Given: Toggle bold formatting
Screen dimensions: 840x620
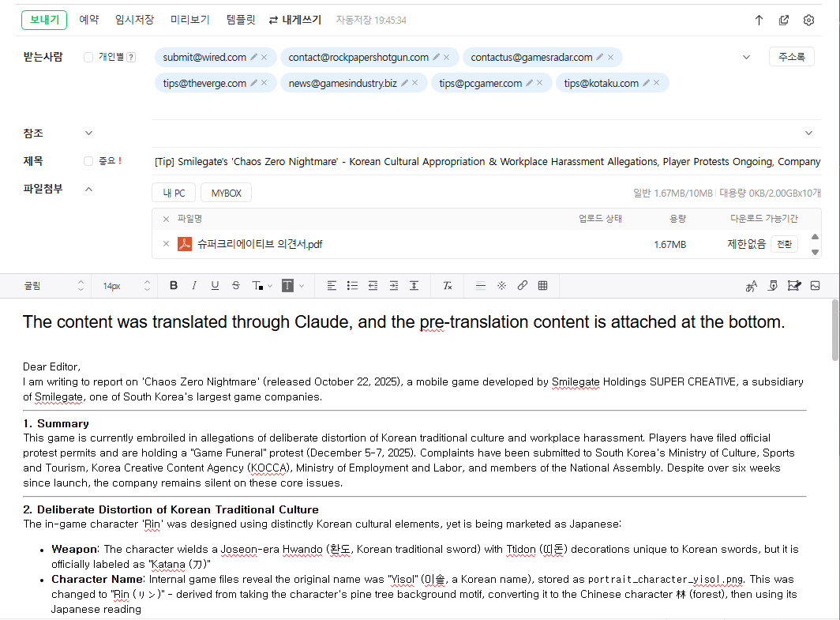Looking at the screenshot, I should click(x=173, y=286).
